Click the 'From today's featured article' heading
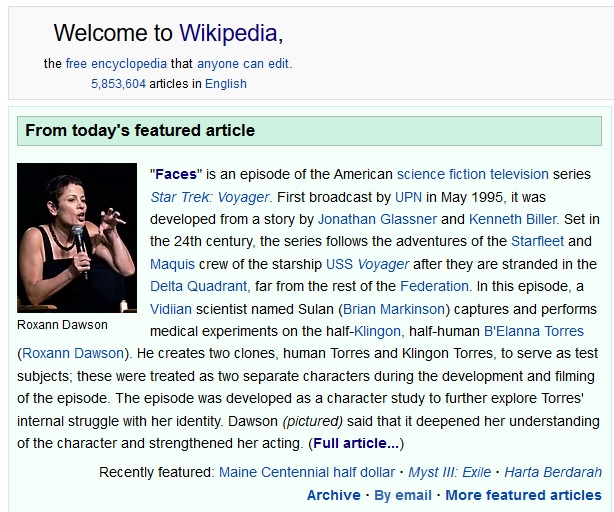 coord(140,130)
